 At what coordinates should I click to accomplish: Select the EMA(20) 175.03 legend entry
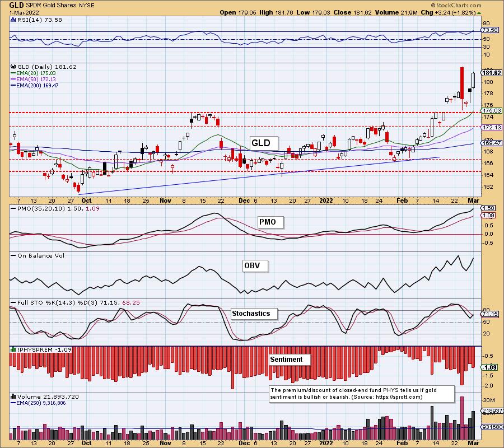(34, 73)
